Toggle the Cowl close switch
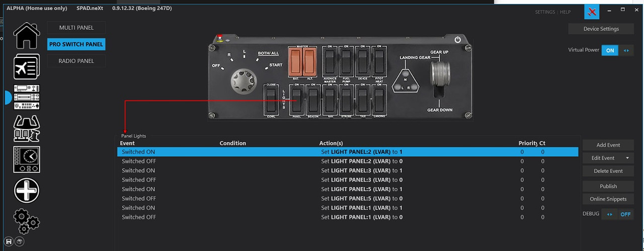The height and width of the screenshot is (251, 644). (x=271, y=100)
